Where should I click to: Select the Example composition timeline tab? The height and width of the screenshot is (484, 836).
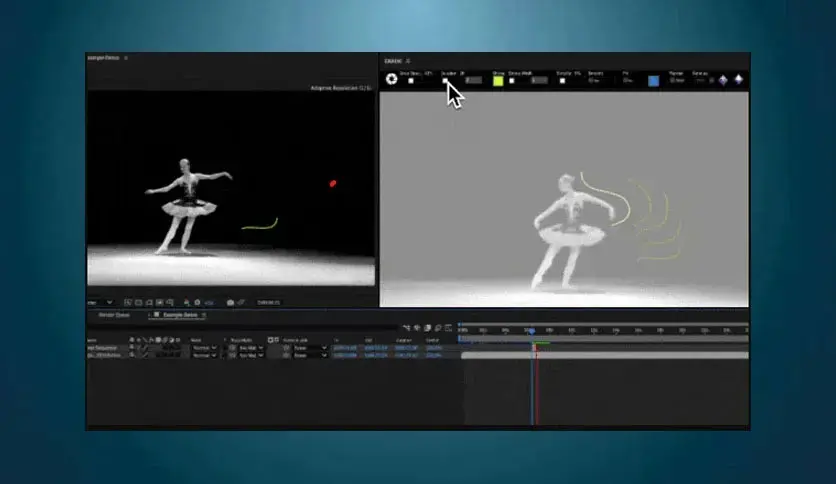pyautogui.click(x=180, y=315)
